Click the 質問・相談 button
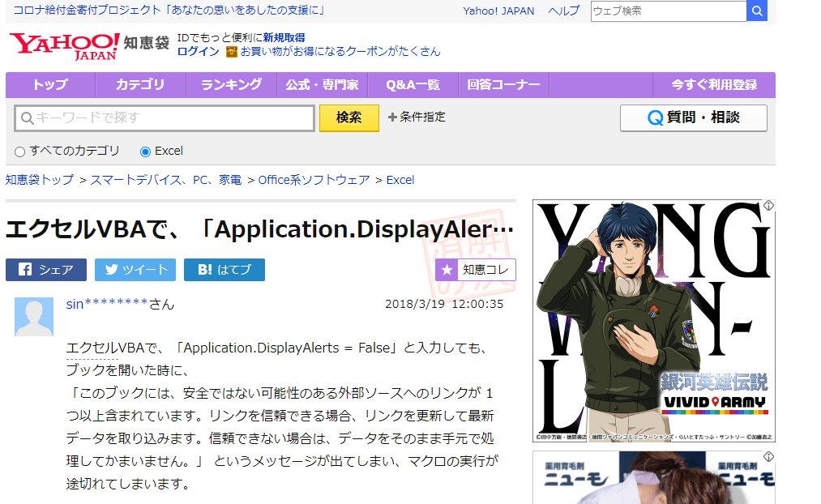This screenshot has width=821, height=504. (x=693, y=117)
